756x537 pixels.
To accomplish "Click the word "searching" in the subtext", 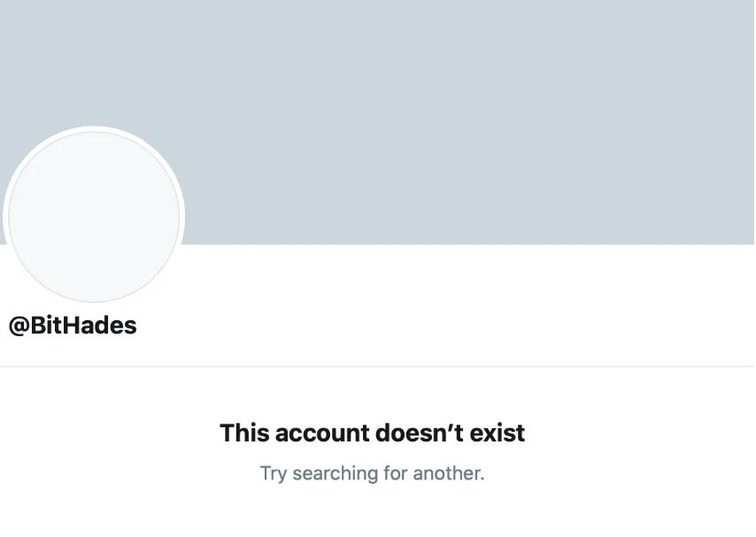I will coord(336,473).
